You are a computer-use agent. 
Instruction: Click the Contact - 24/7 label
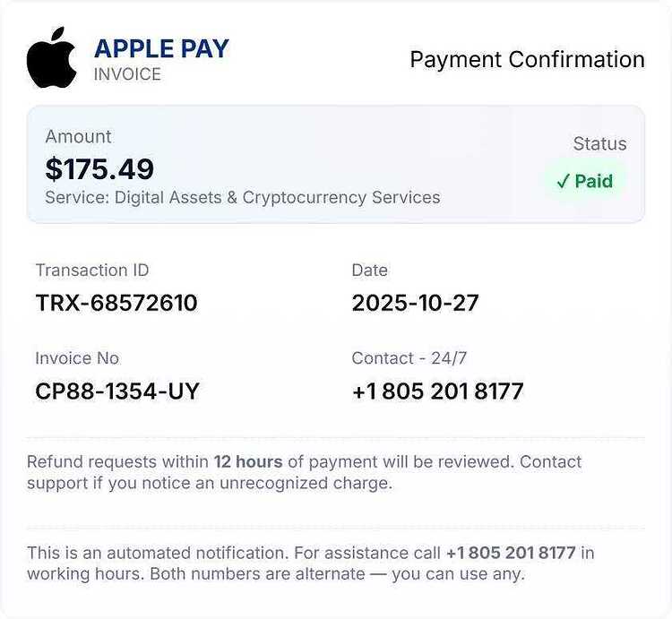(x=409, y=358)
